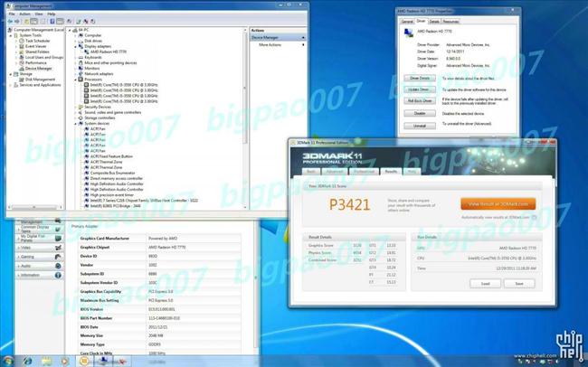
Task: Open the Basic tab in 3DMark 11
Action: (311, 172)
